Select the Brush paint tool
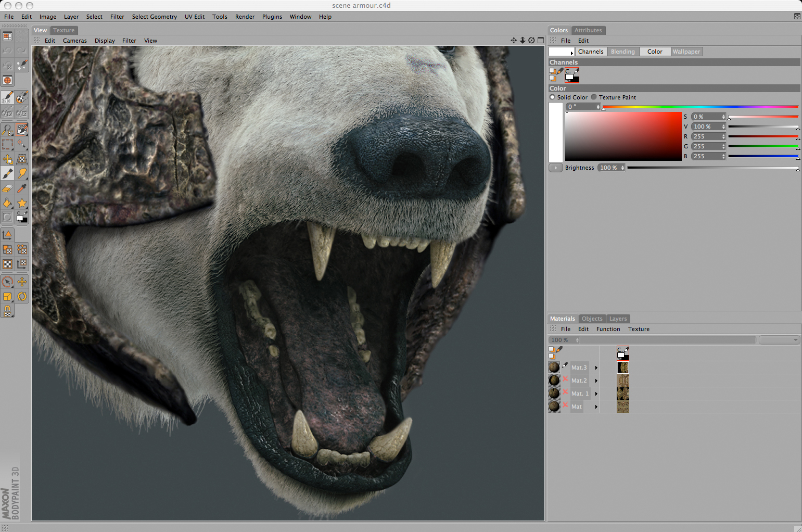 pos(8,174)
